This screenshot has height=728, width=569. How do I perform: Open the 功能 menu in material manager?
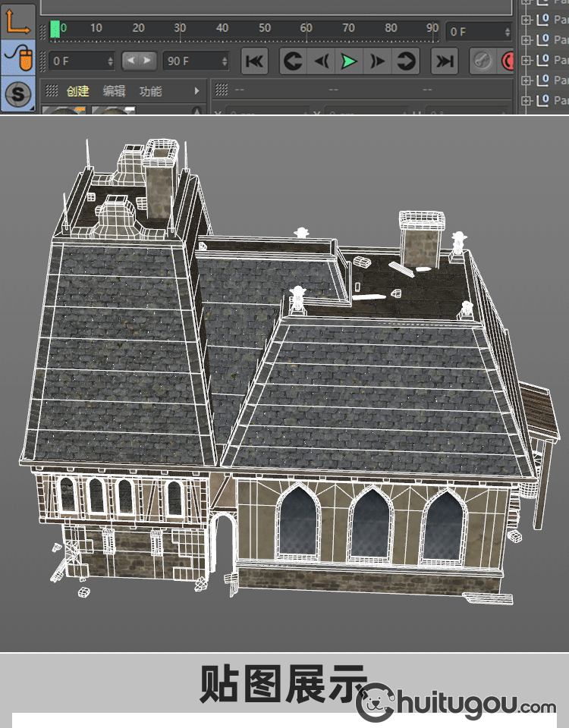pos(150,91)
